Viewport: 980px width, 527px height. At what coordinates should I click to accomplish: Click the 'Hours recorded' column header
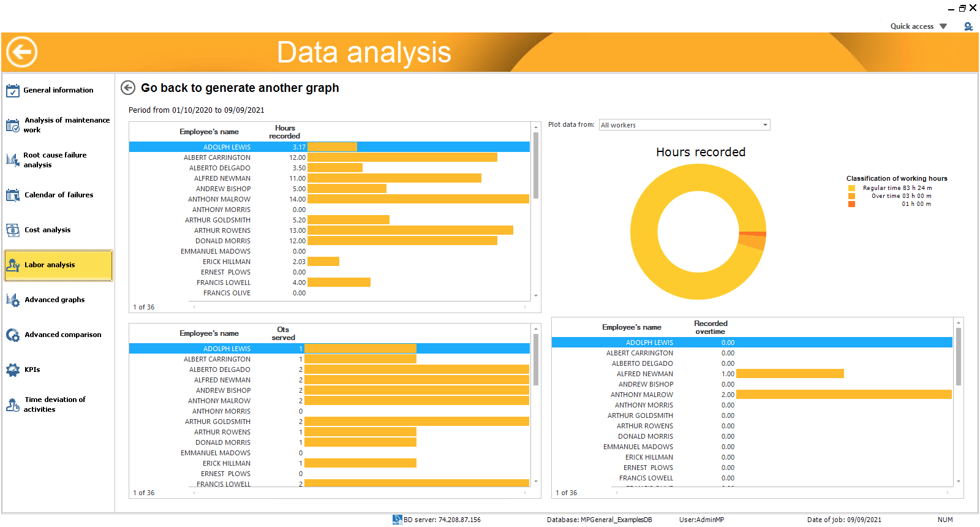(x=285, y=132)
